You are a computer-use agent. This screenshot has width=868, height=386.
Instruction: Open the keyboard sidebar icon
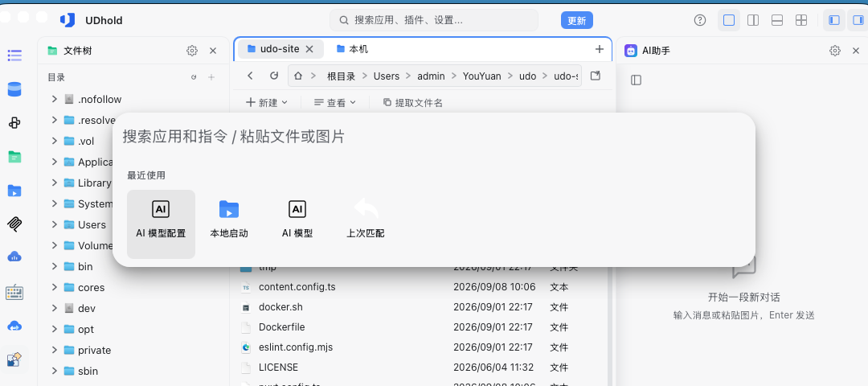[x=14, y=293]
